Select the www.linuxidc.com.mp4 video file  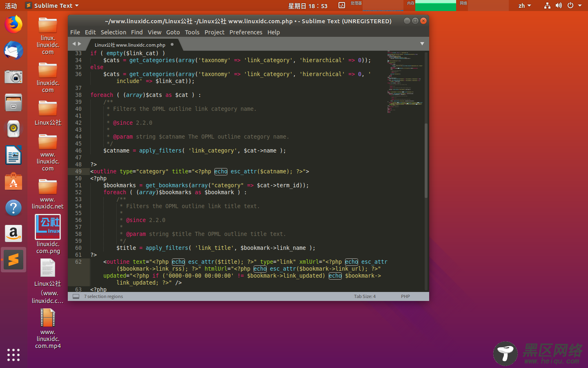48,328
